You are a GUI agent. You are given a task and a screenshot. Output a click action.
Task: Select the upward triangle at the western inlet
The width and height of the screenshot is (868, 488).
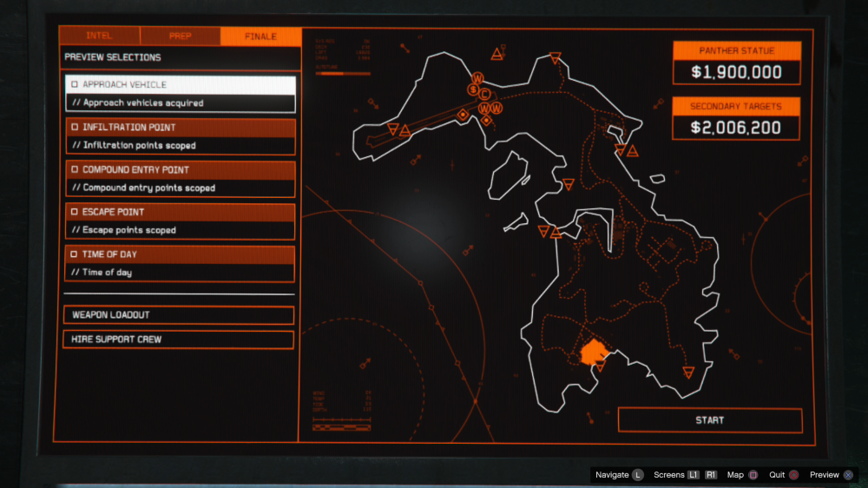pos(556,234)
